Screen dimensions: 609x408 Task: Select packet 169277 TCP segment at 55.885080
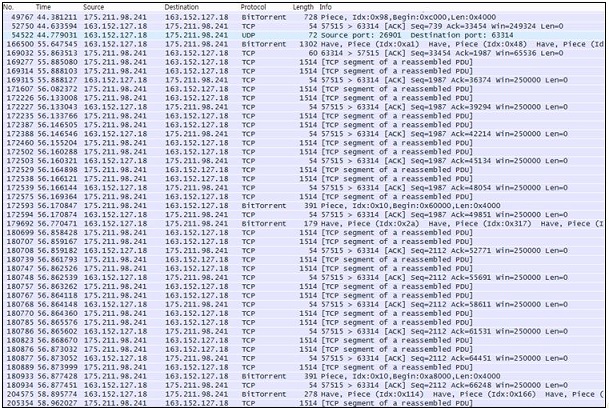point(303,62)
